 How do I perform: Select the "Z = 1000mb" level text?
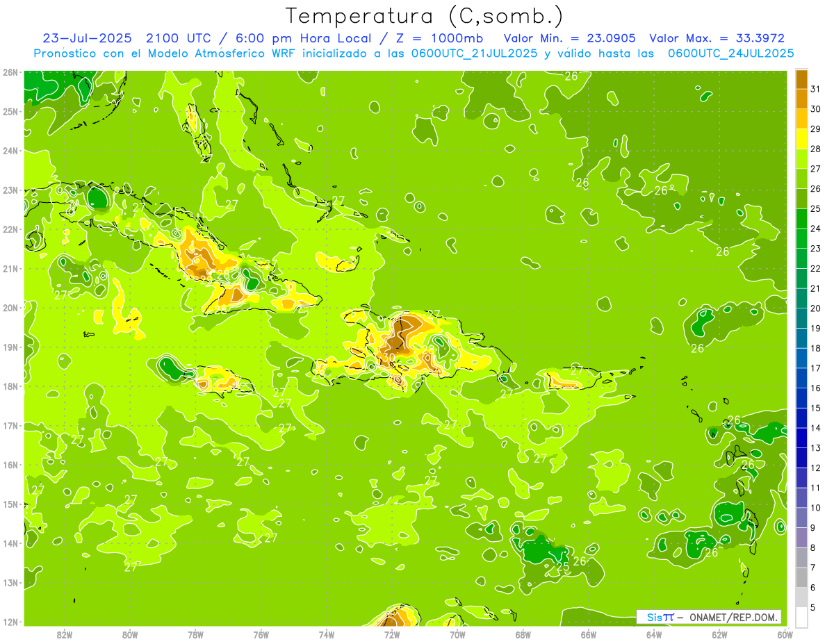[x=440, y=38]
